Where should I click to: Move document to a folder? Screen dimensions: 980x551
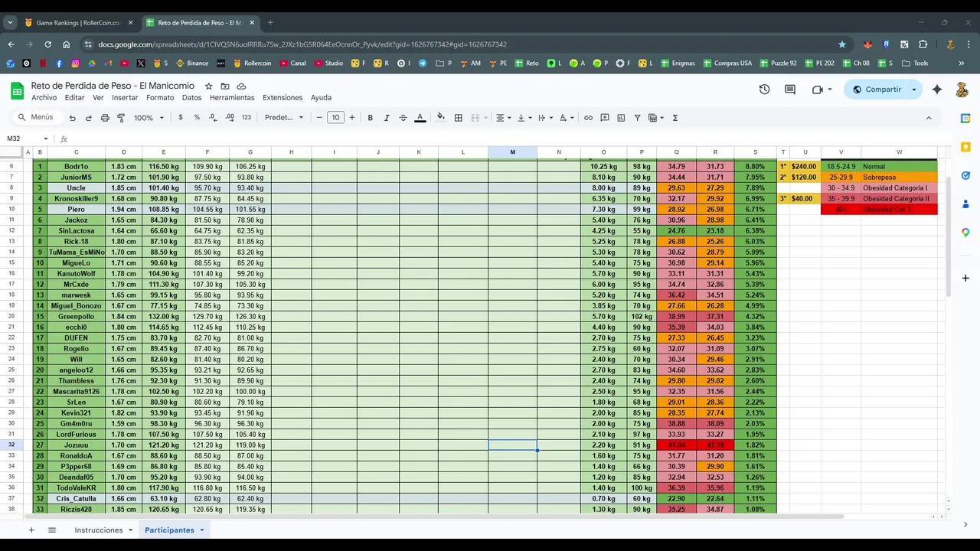(x=225, y=86)
